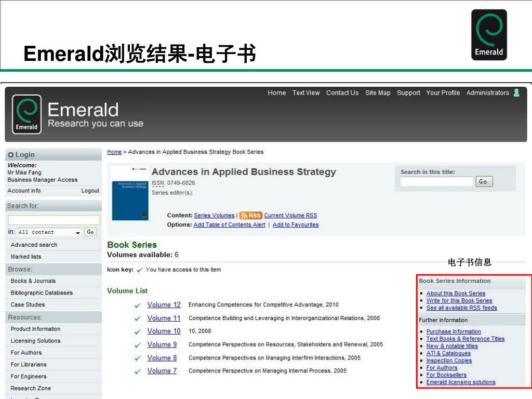Open the Site Map
The image size is (532, 399).
click(x=378, y=92)
